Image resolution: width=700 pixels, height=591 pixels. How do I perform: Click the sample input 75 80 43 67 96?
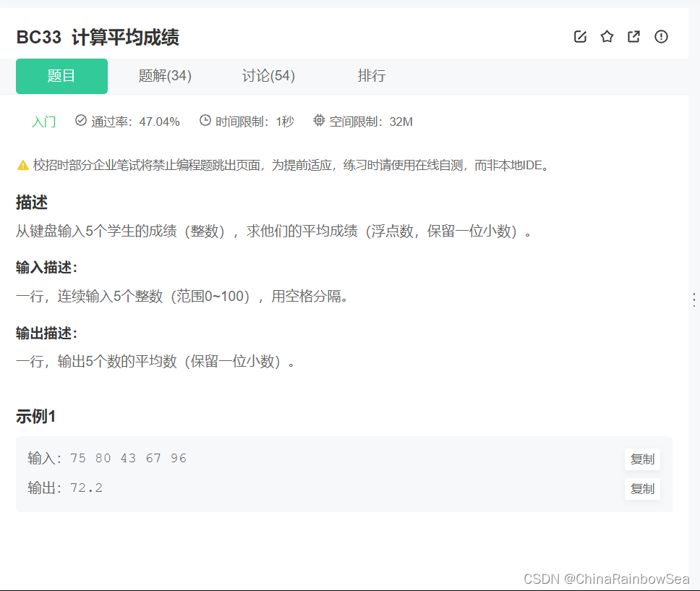coord(128,459)
